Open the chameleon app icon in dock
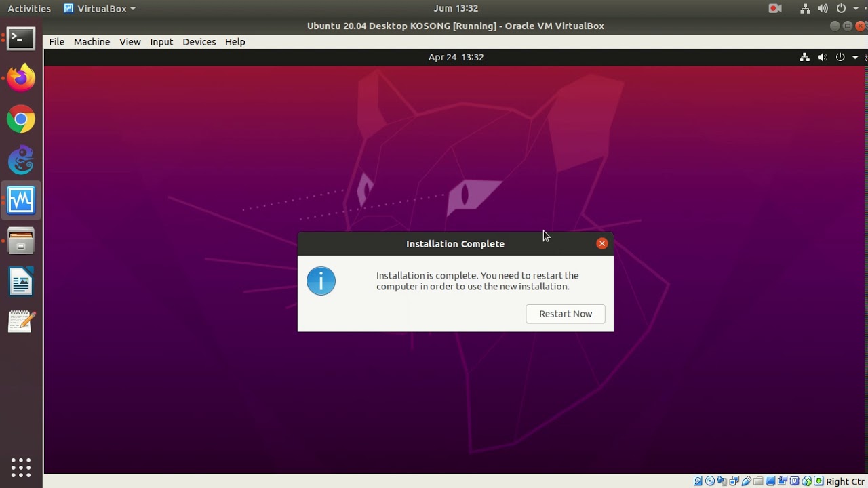 (21, 160)
